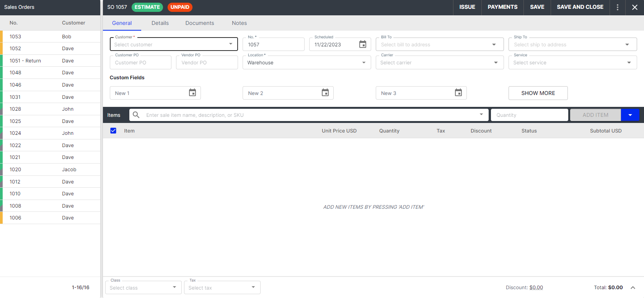The image size is (644, 298).
Task: Open the Scheduled date calendar picker
Action: click(362, 44)
